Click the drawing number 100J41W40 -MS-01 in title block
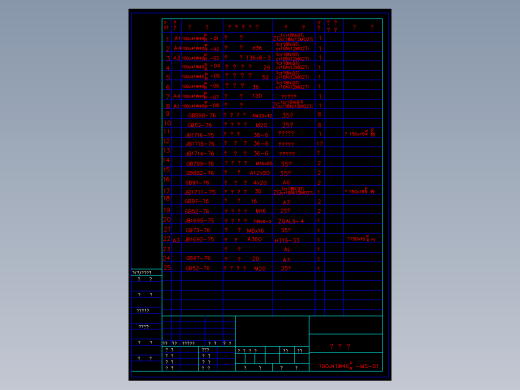Image resolution: width=520 pixels, height=390 pixels. (x=349, y=366)
